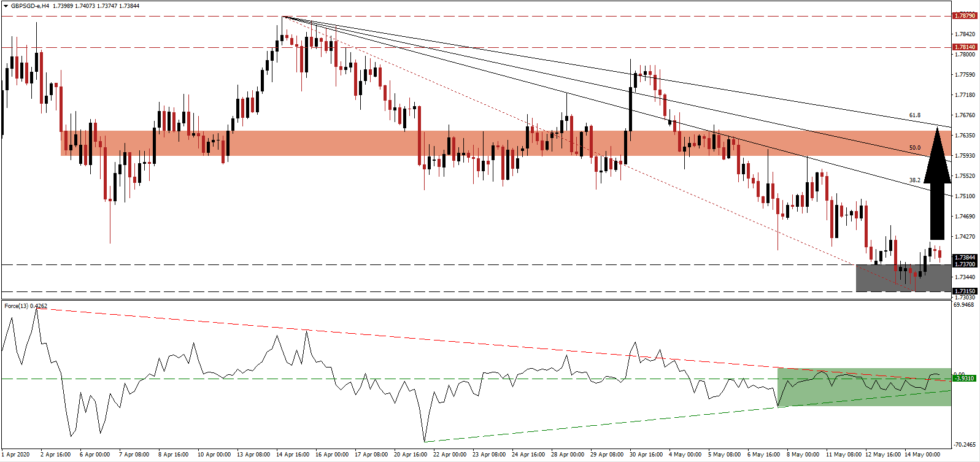Click the 14 May 00:00 time label
Image resolution: width=980 pixels, height=462 pixels.
point(922,455)
